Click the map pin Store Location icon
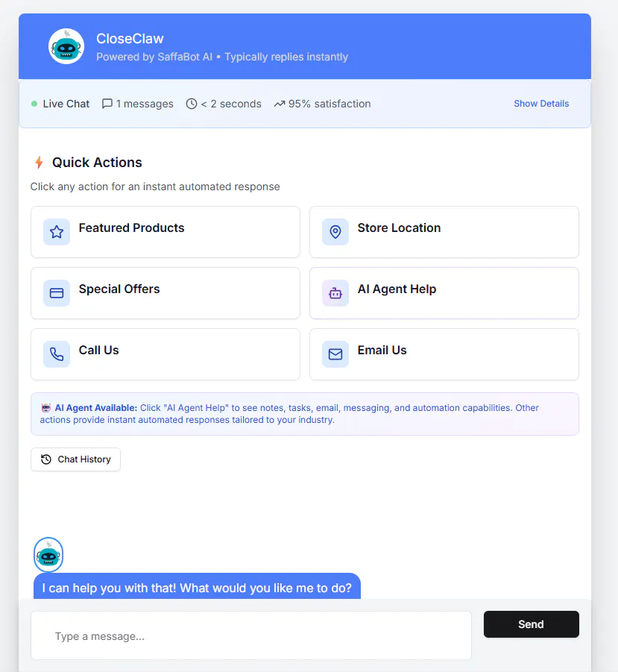This screenshot has width=618, height=672. [x=335, y=232]
